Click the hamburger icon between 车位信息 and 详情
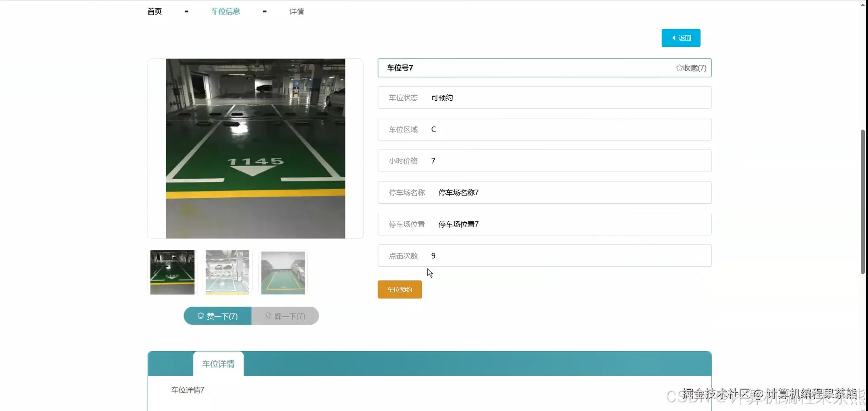This screenshot has width=868, height=411. pyautogui.click(x=265, y=11)
